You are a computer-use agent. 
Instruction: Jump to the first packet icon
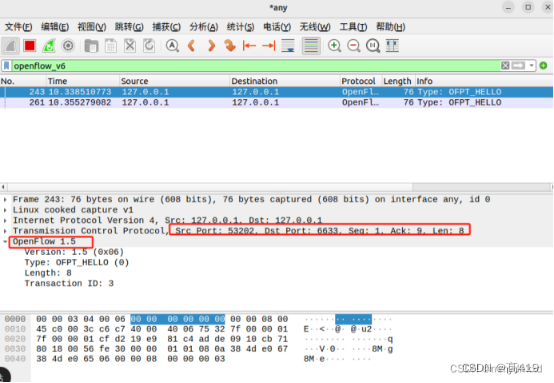pos(249,46)
